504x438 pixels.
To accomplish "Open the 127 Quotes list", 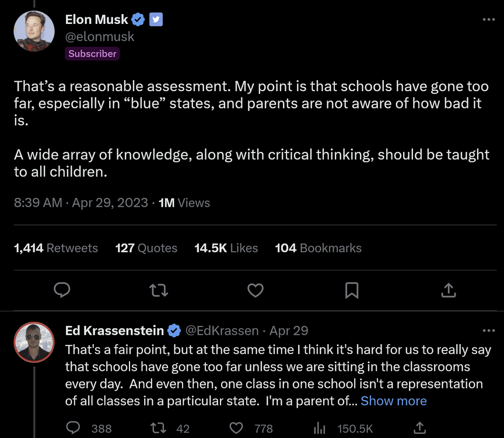I will point(146,248).
